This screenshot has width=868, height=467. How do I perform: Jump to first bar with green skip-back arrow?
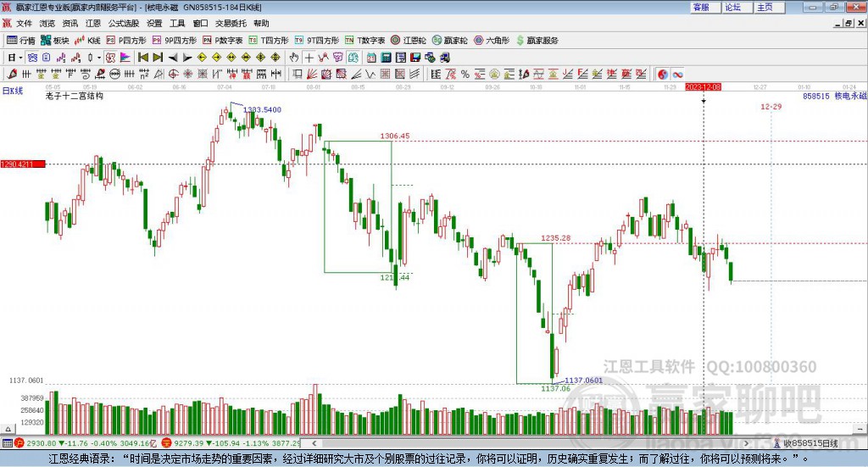click(x=142, y=58)
